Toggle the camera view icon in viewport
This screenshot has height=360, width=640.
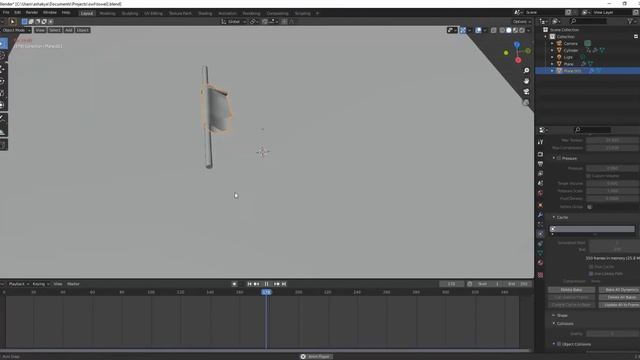[x=526, y=92]
